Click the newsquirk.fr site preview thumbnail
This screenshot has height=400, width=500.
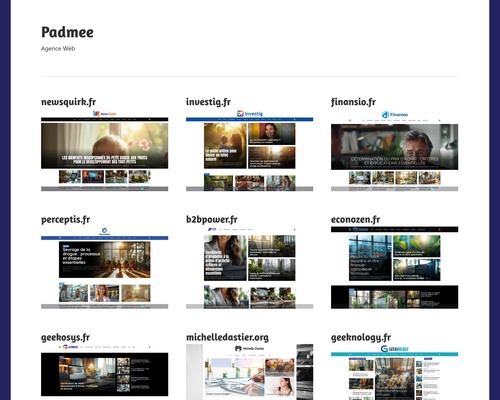click(105, 150)
